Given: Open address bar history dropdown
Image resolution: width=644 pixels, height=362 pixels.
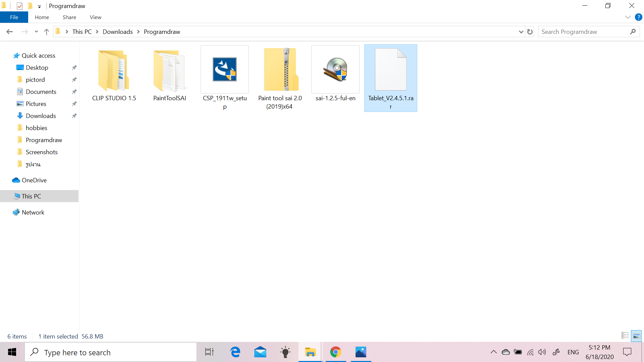Looking at the screenshot, I should (521, 32).
